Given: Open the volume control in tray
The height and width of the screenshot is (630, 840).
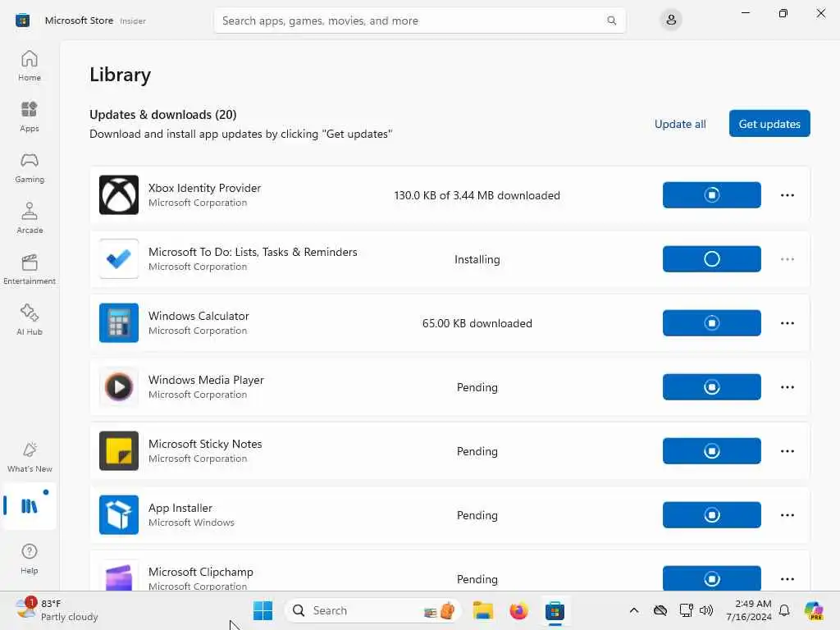Looking at the screenshot, I should tap(706, 610).
